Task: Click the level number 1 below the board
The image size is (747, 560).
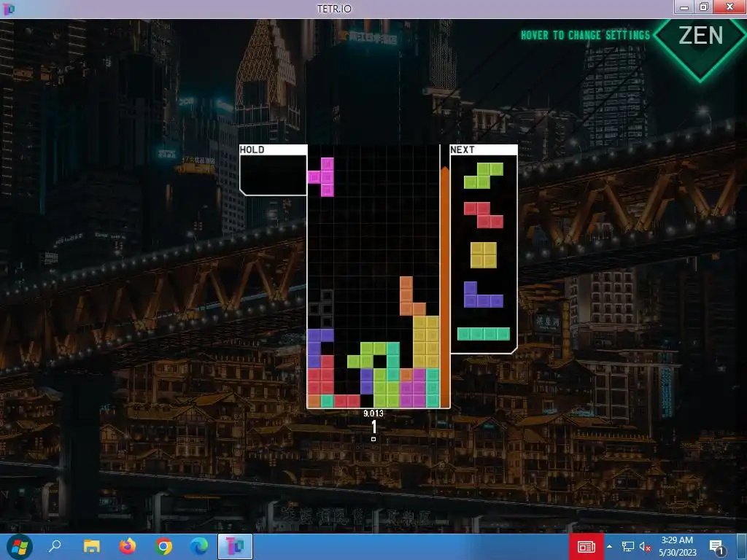Action: click(374, 427)
